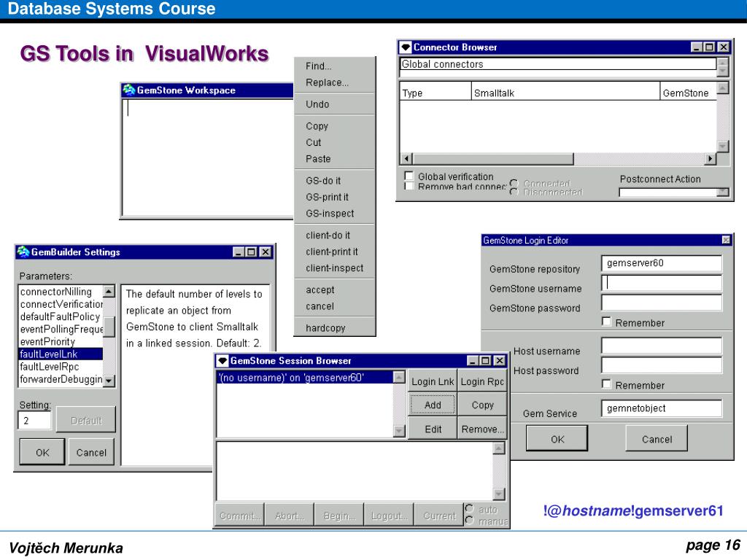Viewport: 747px width, 560px height.
Task: Click Smalltalk column header
Action: 565,93
